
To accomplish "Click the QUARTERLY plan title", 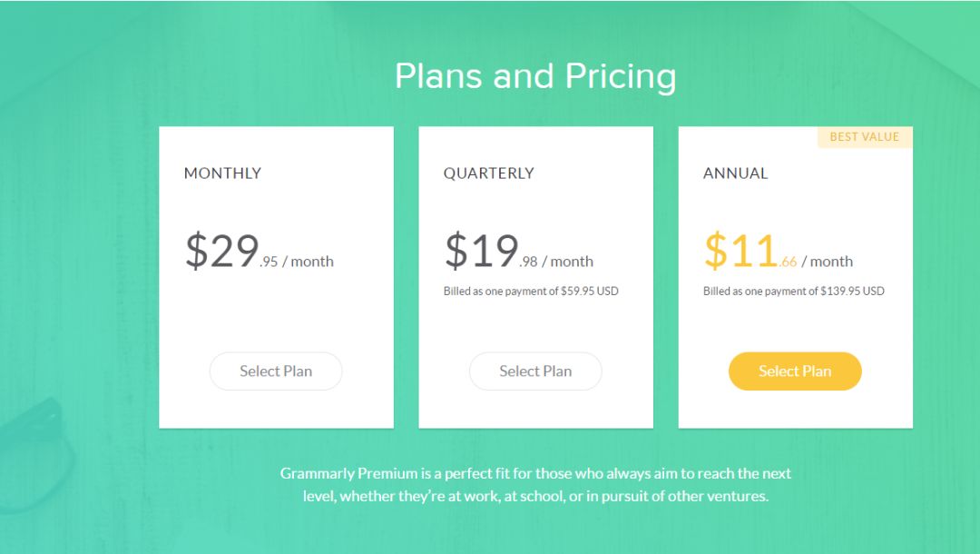I will click(x=488, y=173).
